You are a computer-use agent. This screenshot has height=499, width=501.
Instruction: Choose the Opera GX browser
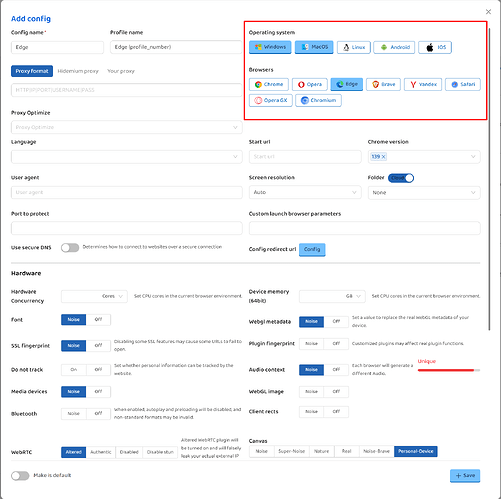(271, 100)
